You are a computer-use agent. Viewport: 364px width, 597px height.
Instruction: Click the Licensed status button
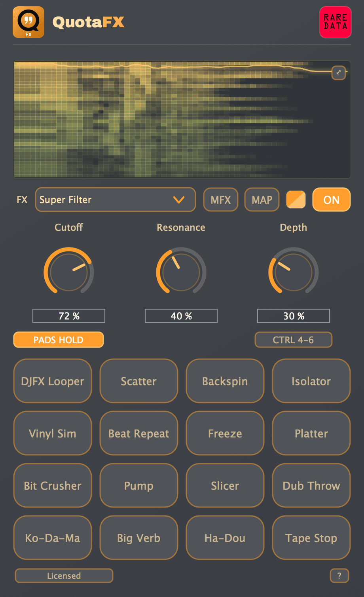click(64, 576)
